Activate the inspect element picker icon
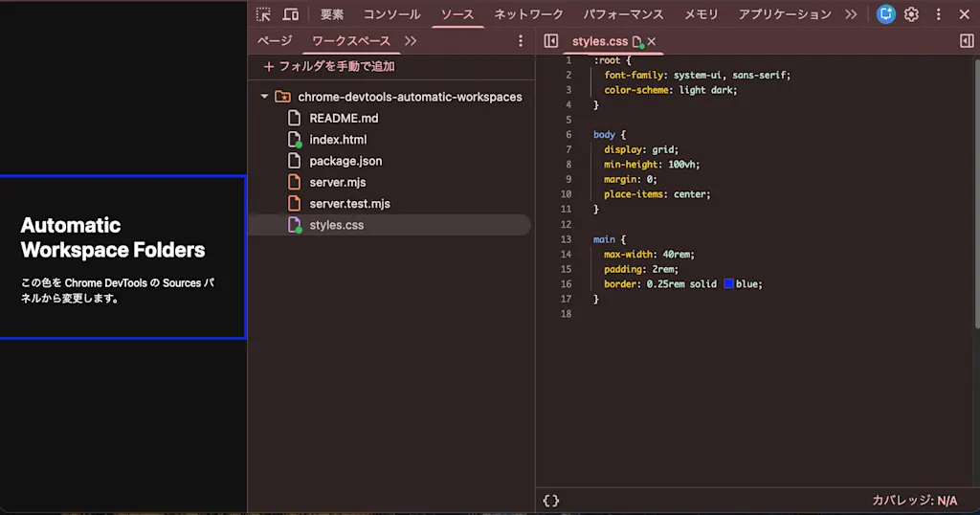This screenshot has width=980, height=515. [x=263, y=14]
